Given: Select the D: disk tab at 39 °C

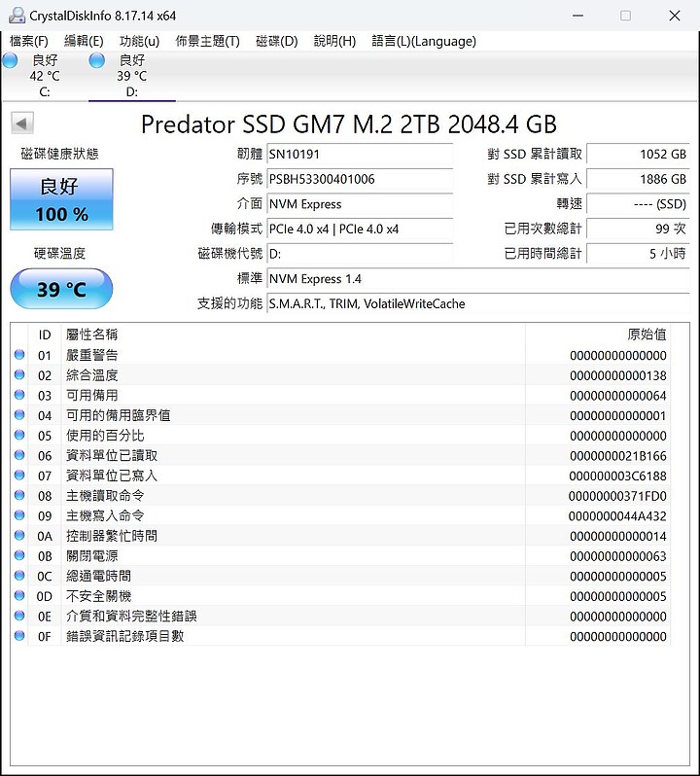Looking at the screenshot, I should click(132, 76).
